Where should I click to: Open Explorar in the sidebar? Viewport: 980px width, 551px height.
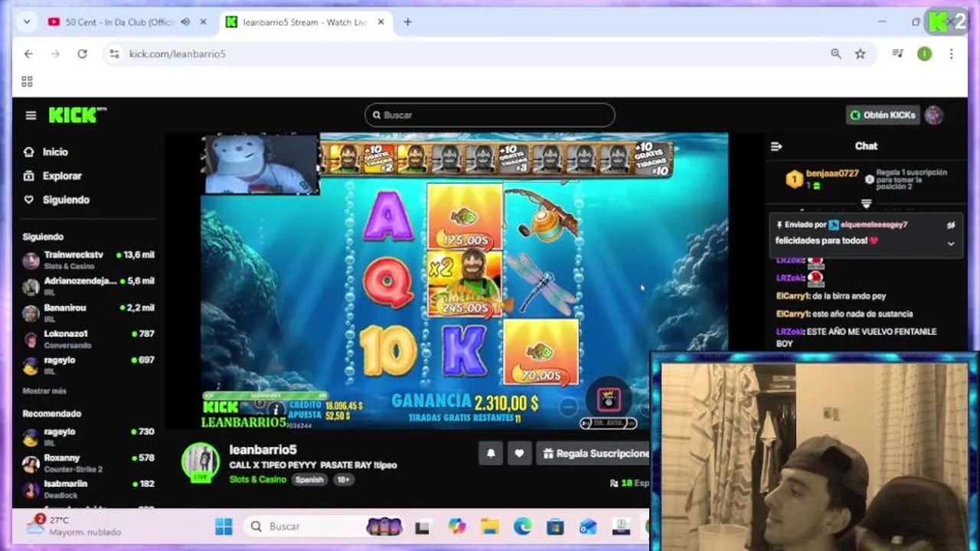click(x=53, y=176)
